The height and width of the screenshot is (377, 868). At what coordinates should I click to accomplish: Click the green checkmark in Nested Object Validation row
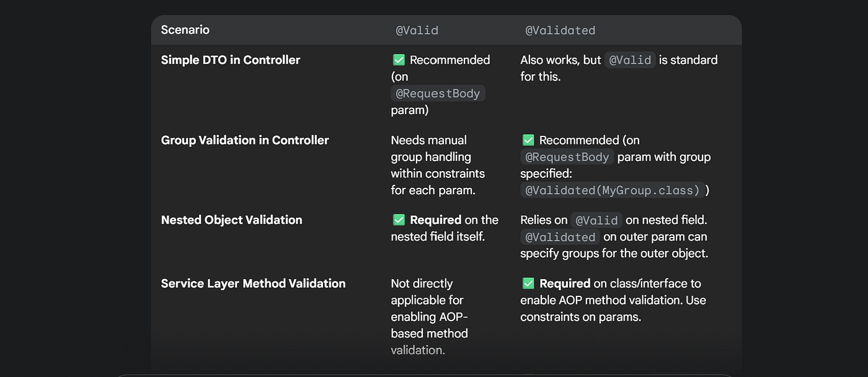click(399, 220)
